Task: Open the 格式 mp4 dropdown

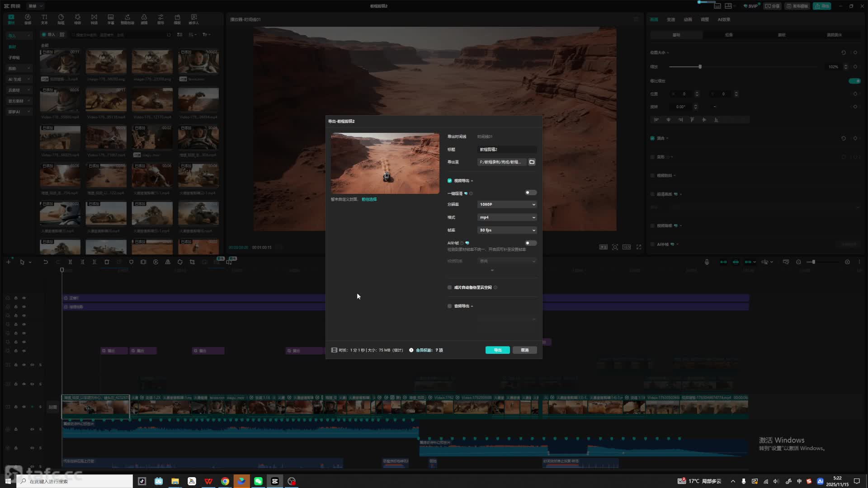Action: click(507, 217)
